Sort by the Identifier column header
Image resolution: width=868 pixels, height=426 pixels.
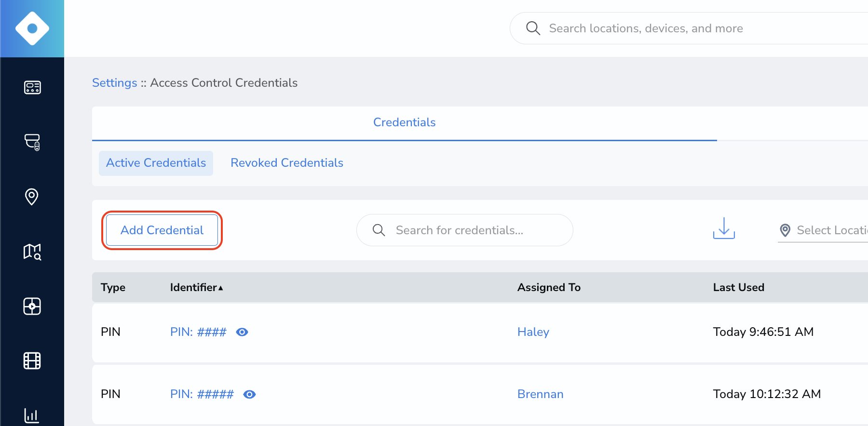pos(196,287)
